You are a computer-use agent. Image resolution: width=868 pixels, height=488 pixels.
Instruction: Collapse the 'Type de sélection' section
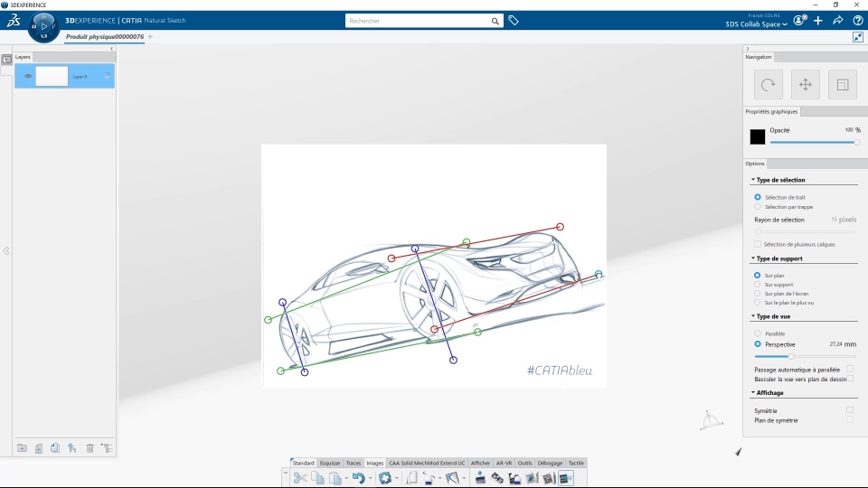pos(753,180)
